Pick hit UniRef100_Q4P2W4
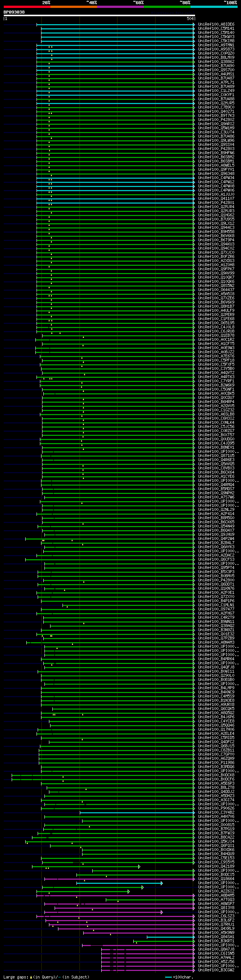This screenshot has height=980, width=241. tap(216, 539)
